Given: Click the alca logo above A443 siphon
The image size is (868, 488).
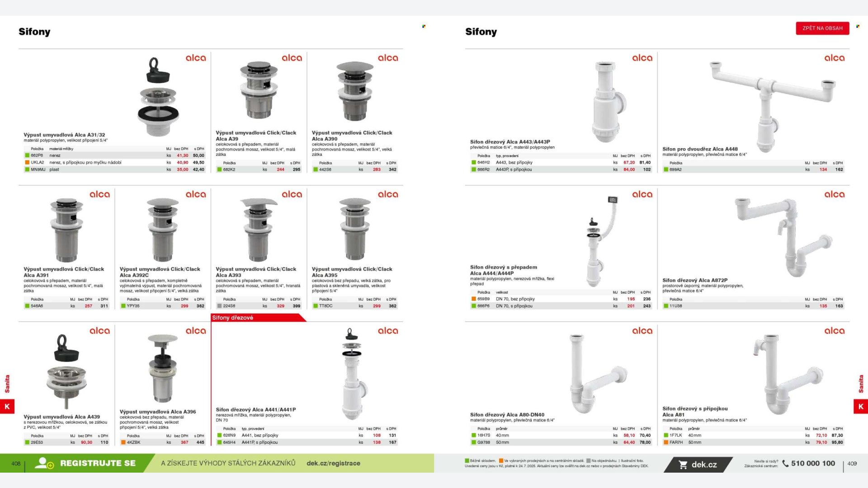Looking at the screenshot, I should pos(642,58).
